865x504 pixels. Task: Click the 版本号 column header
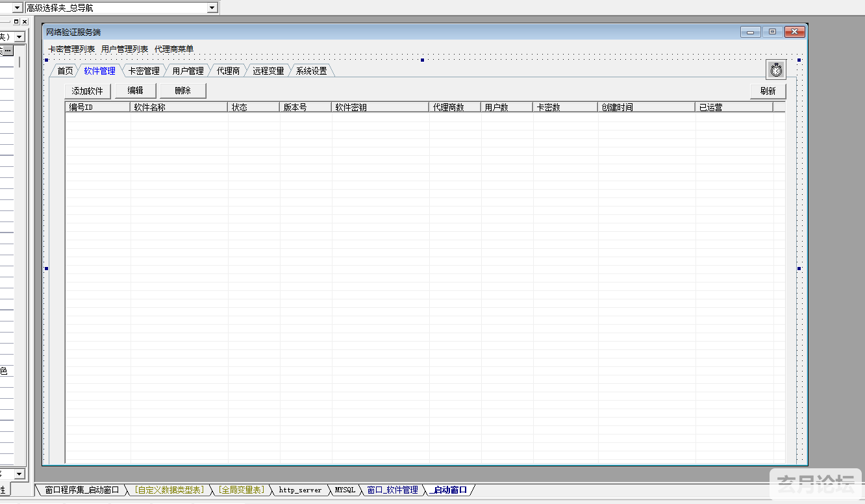tap(306, 107)
